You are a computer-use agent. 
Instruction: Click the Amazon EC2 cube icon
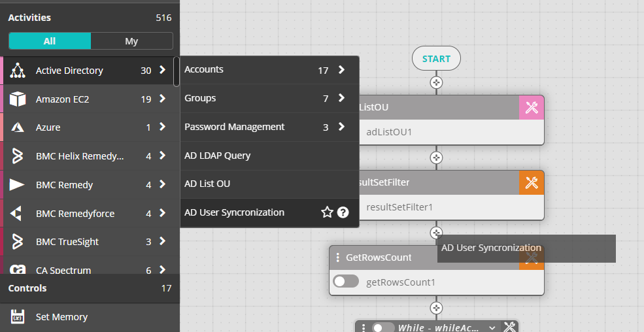[17, 99]
